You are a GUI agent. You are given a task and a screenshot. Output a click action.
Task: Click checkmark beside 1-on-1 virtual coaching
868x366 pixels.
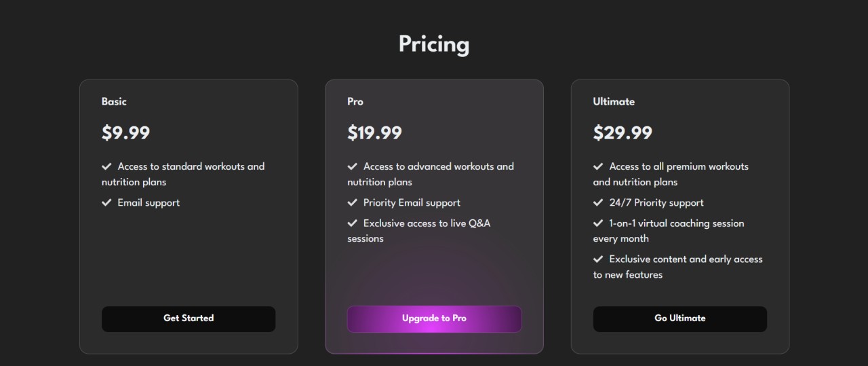coord(598,223)
